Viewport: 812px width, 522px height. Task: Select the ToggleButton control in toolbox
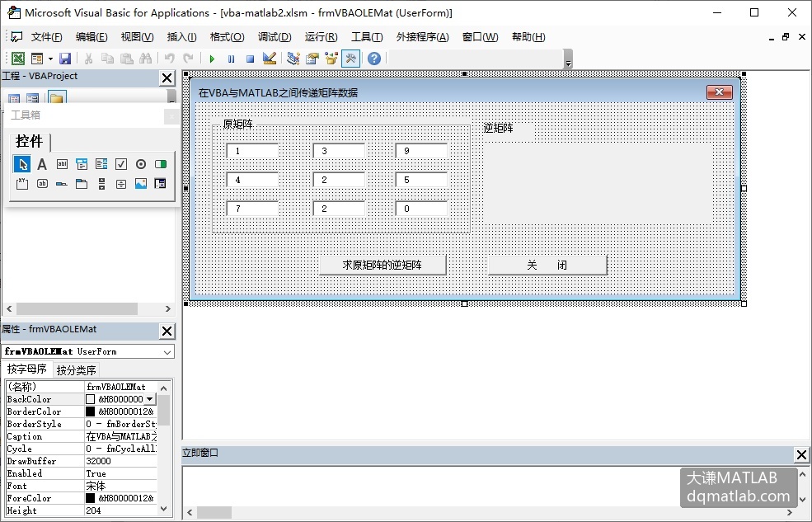[161, 164]
